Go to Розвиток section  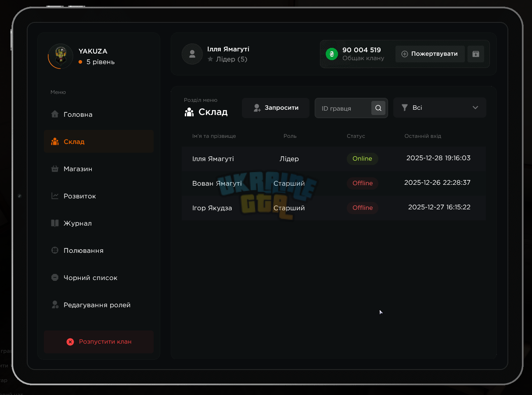[x=99, y=196]
